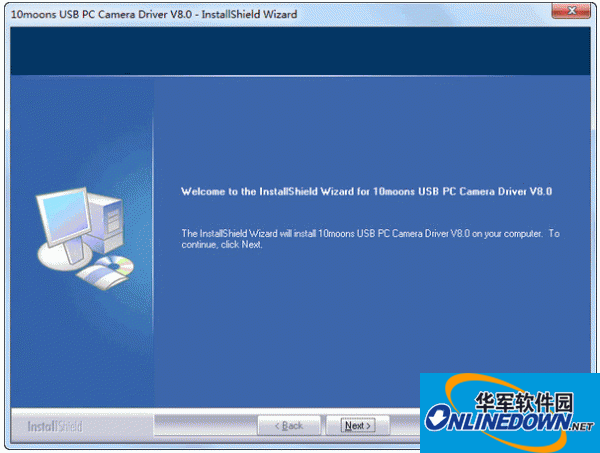Click the window title '10moons USB PC Camera Driver V8.0'
Screen dimensions: 600x453
click(101, 15)
